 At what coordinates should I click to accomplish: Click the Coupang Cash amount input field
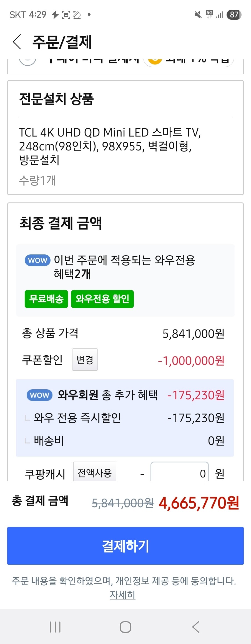179,473
